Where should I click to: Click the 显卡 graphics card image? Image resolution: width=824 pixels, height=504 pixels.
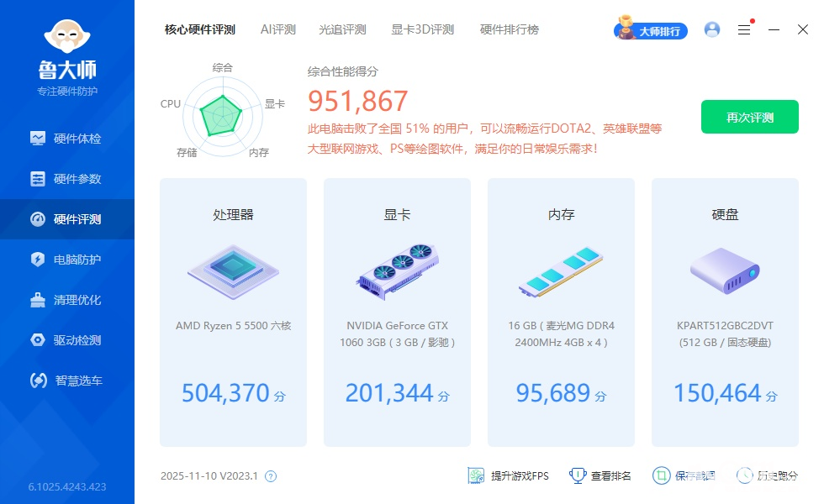(397, 270)
